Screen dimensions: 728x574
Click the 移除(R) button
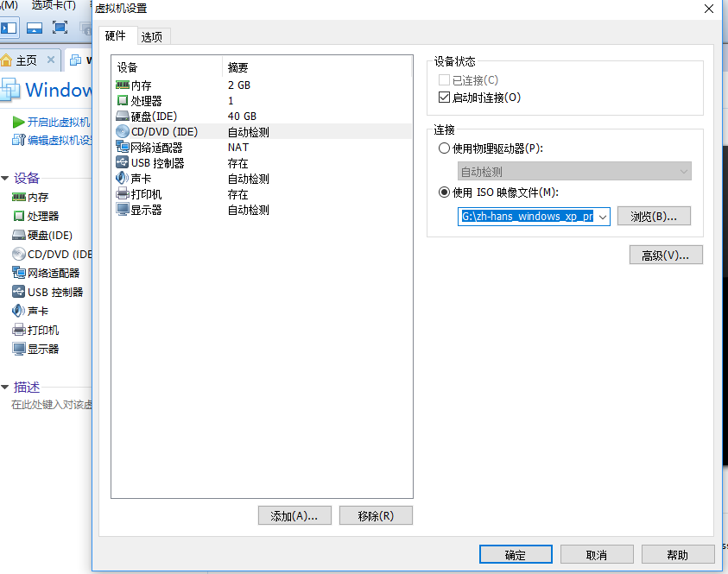(376, 515)
